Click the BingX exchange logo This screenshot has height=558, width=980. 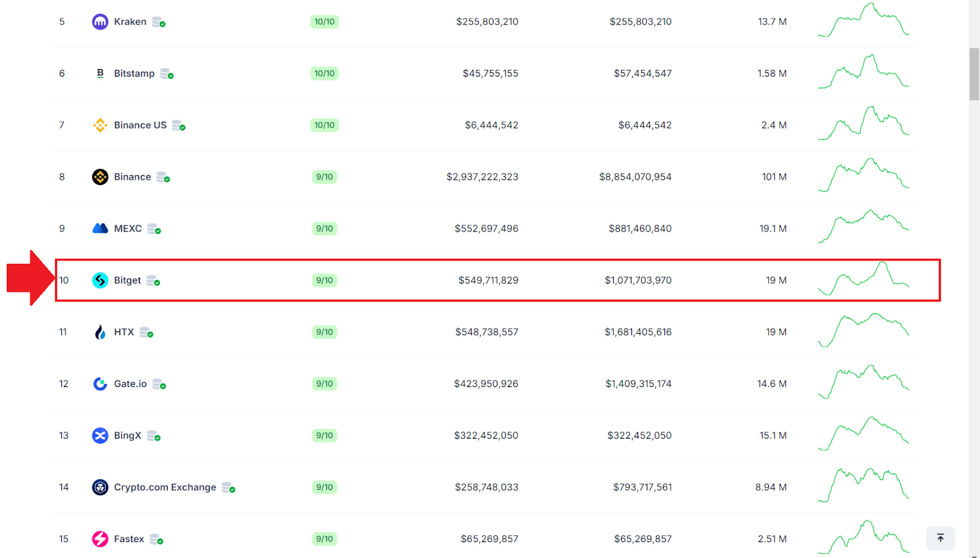coord(100,435)
